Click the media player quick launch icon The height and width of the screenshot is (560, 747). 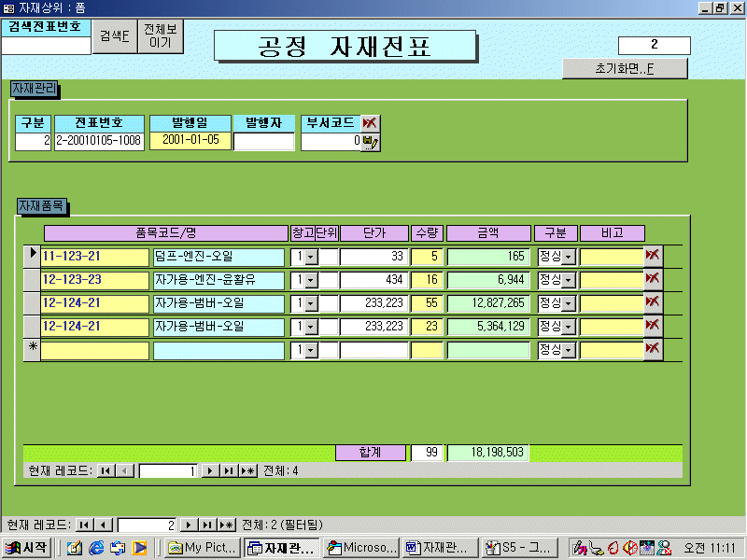[139, 548]
